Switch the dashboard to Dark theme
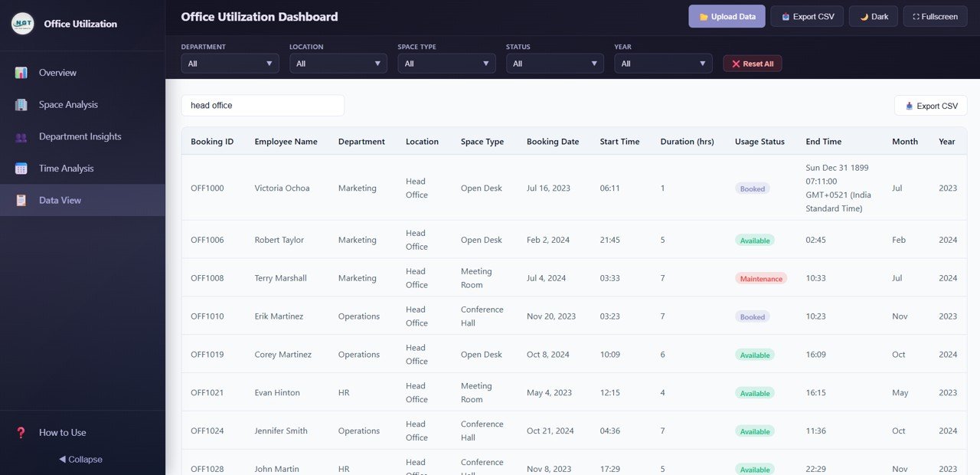The width and height of the screenshot is (980, 475). click(873, 15)
